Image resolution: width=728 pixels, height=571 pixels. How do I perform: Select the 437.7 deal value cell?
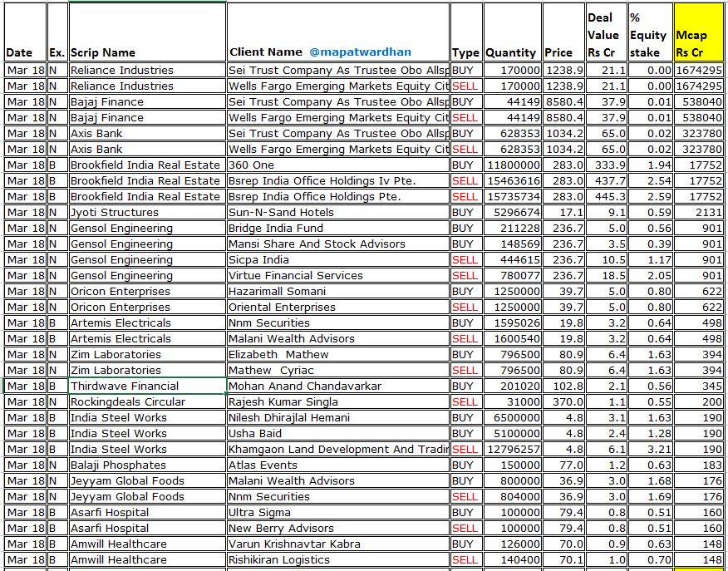606,181
